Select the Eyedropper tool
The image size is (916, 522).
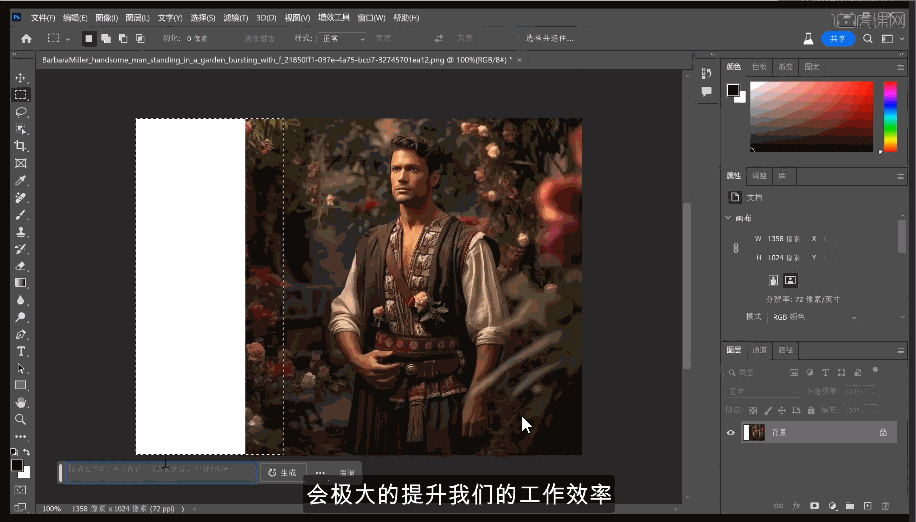click(20, 180)
